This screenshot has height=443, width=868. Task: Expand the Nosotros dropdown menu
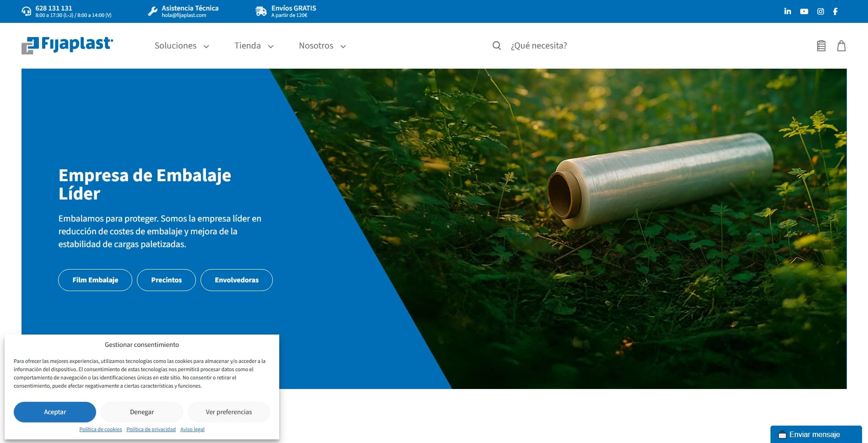coord(322,46)
